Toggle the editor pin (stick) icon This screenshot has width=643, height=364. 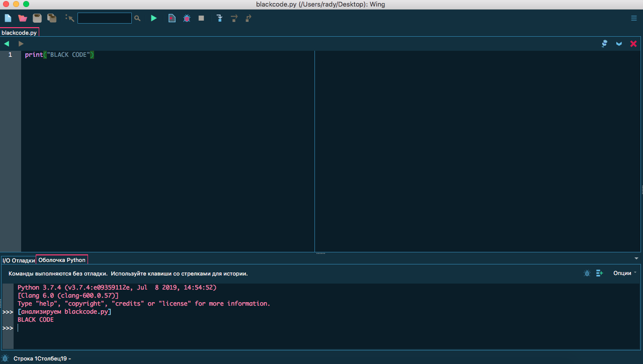[x=604, y=44]
